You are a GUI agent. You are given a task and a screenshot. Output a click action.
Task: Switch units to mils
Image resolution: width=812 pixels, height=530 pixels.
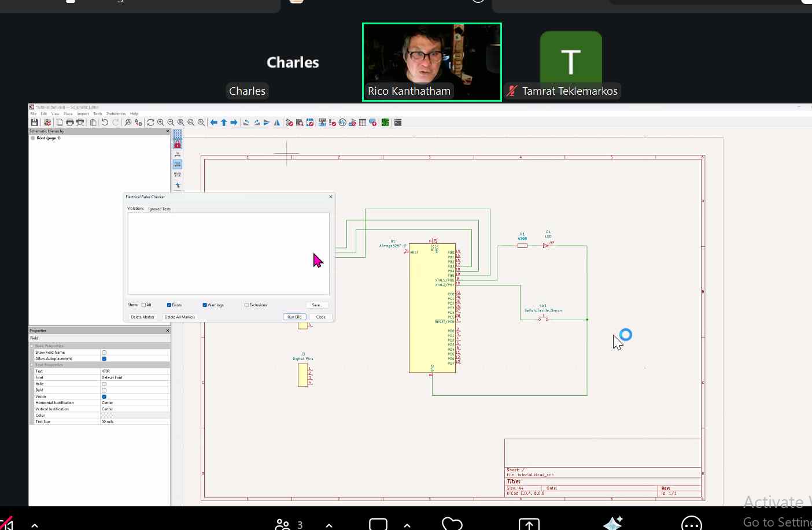tap(178, 164)
